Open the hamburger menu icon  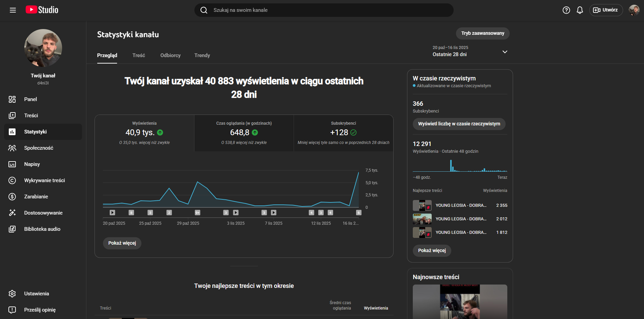pyautogui.click(x=13, y=10)
